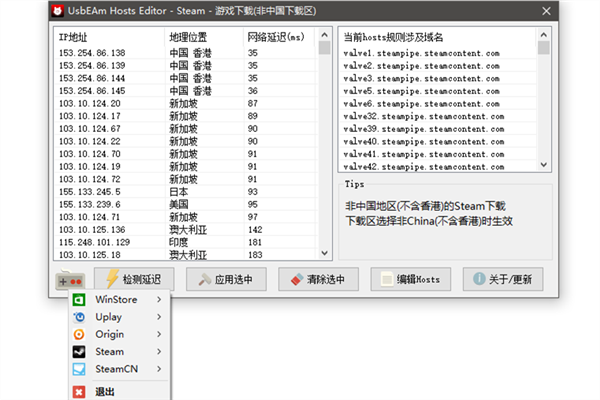The height and width of the screenshot is (400, 600).
Task: Click IP list scrollbar down arrow
Action: (x=324, y=253)
